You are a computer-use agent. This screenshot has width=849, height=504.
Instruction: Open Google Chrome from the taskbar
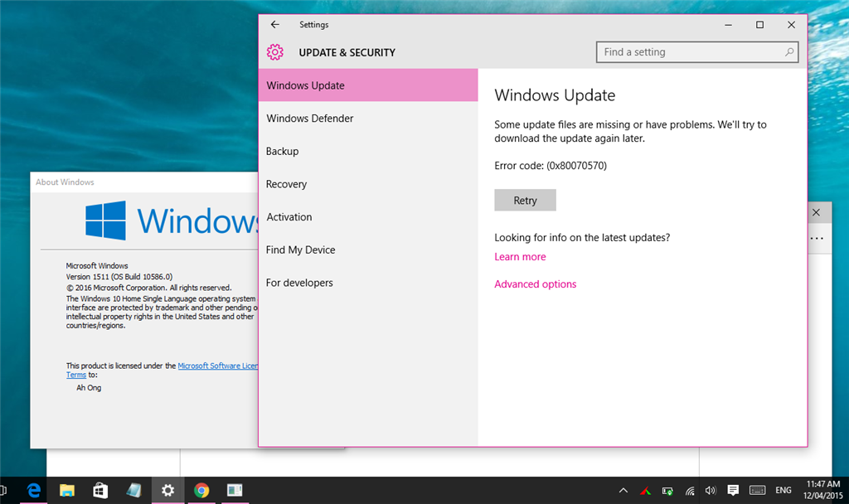coord(201,491)
